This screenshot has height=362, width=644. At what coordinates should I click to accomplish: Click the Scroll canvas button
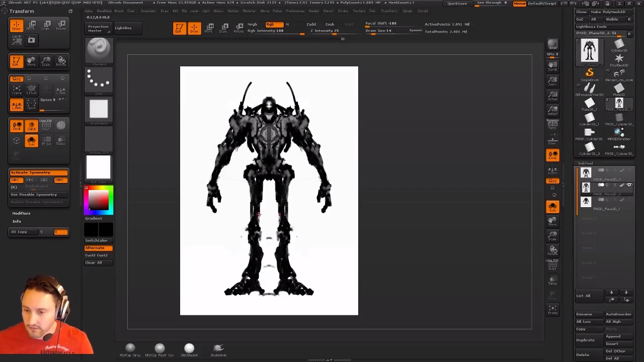(x=552, y=66)
